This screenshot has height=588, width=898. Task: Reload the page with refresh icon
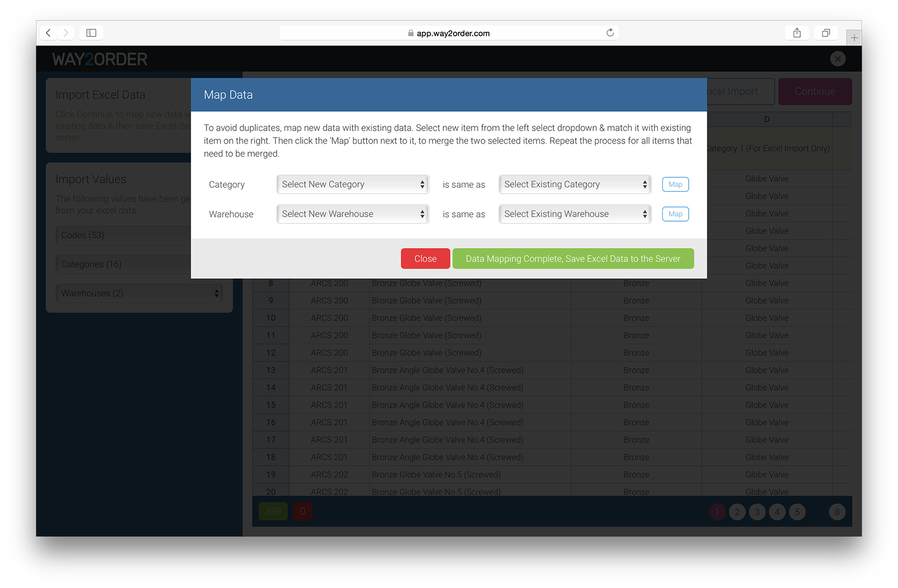click(x=610, y=33)
